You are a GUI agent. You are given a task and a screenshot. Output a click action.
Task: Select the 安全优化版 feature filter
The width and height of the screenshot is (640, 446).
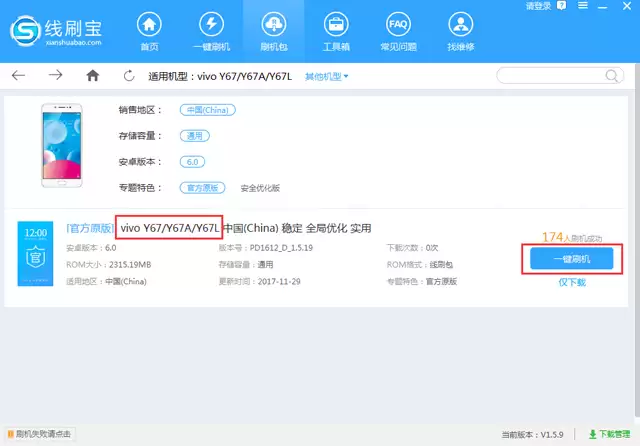pyautogui.click(x=260, y=188)
